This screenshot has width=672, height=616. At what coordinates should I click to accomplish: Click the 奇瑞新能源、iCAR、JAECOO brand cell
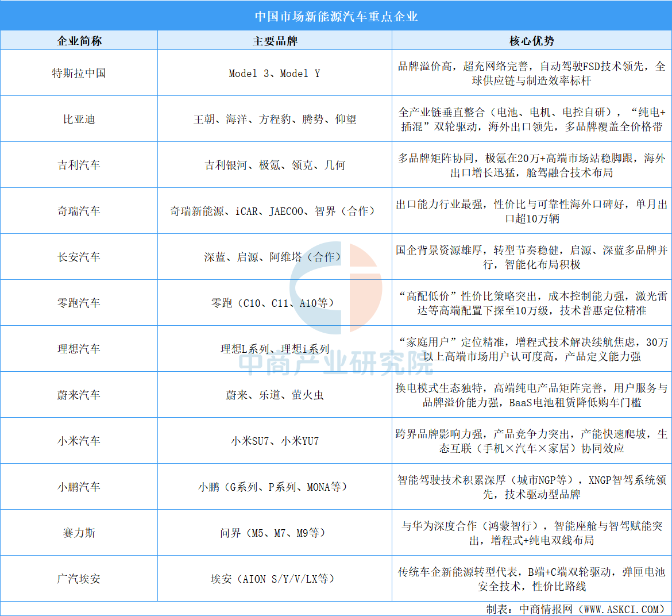click(275, 211)
